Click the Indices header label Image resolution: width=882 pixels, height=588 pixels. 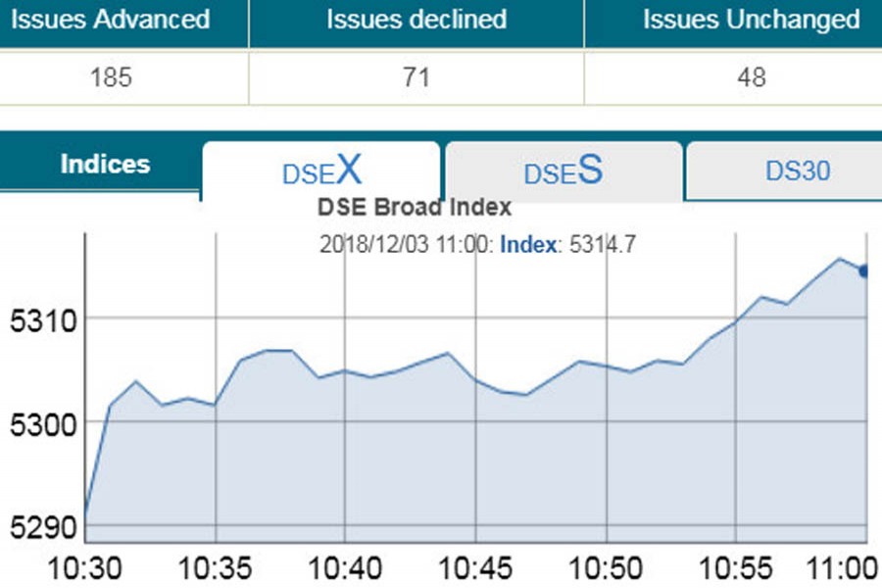click(105, 165)
